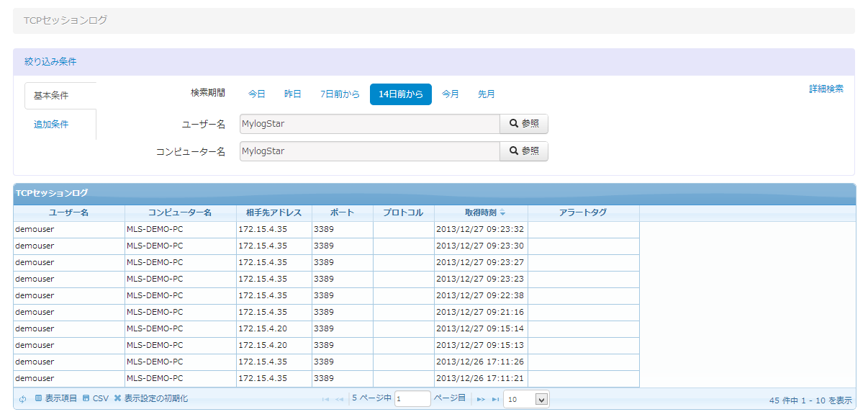Viewport: 868px width, 412px height.
Task: Sort by the プロトコル column header
Action: [404, 213]
